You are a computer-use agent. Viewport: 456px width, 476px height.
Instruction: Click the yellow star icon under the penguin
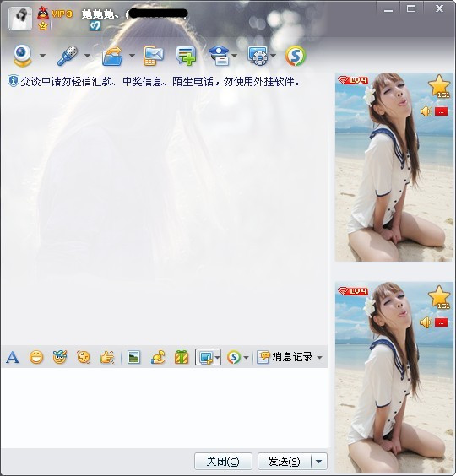[x=43, y=26]
